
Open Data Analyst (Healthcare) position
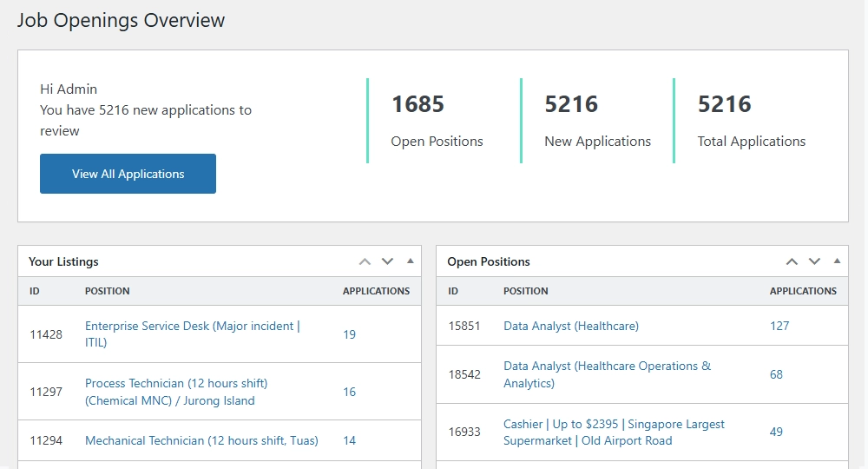tap(570, 326)
